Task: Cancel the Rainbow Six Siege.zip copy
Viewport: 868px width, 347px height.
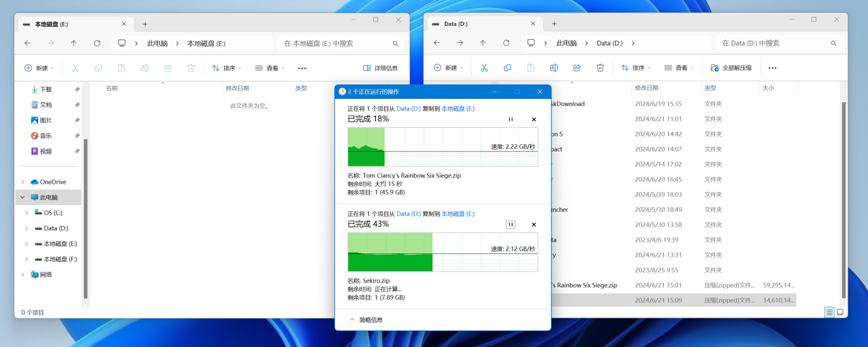Action: click(534, 120)
